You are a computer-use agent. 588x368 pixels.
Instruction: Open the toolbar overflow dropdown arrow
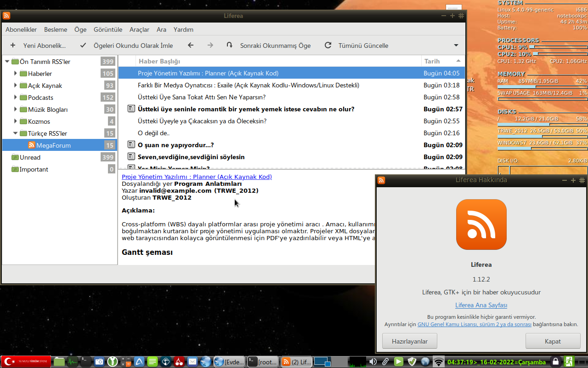coord(456,46)
